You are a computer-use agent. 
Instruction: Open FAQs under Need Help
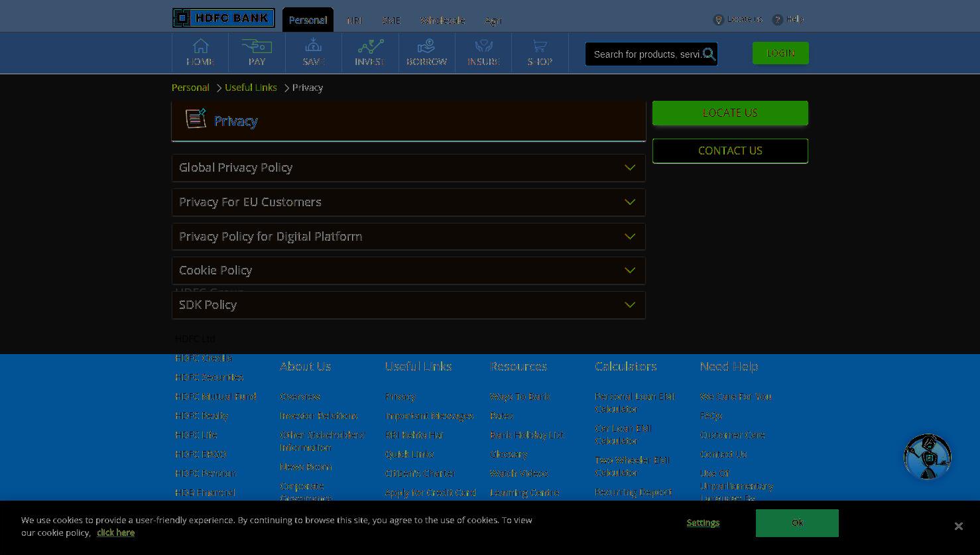click(711, 416)
